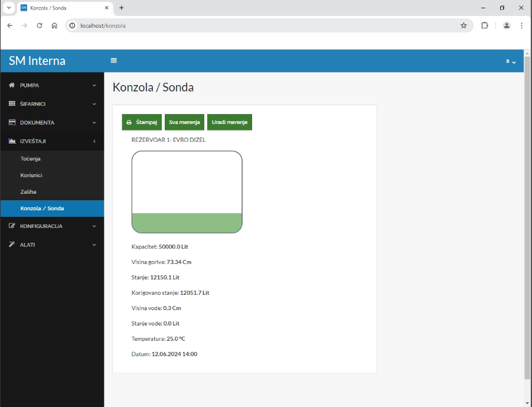
Task: Click the magic wand icon beside ALATI
Action: (12, 245)
